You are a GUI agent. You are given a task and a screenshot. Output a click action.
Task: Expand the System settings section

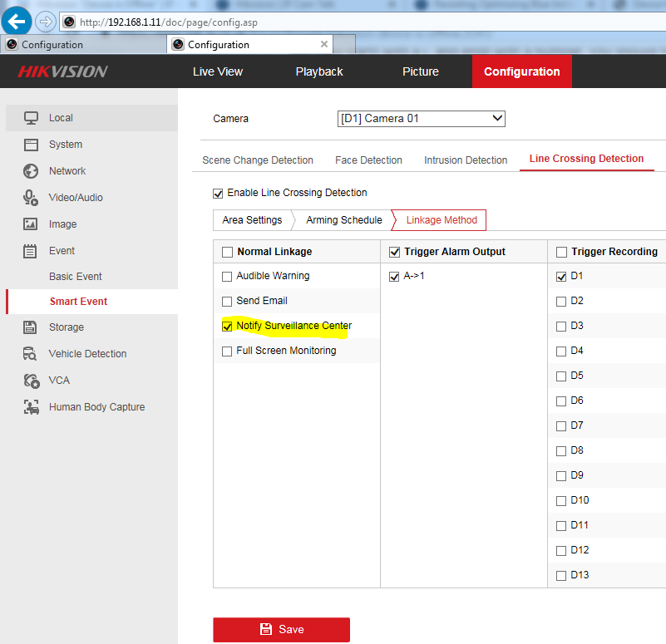click(x=65, y=145)
